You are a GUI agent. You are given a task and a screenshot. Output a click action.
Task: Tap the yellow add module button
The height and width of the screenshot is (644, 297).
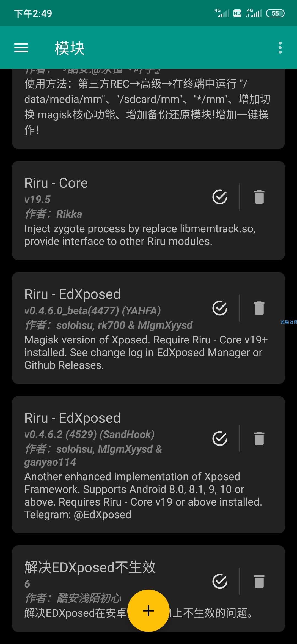click(x=148, y=610)
